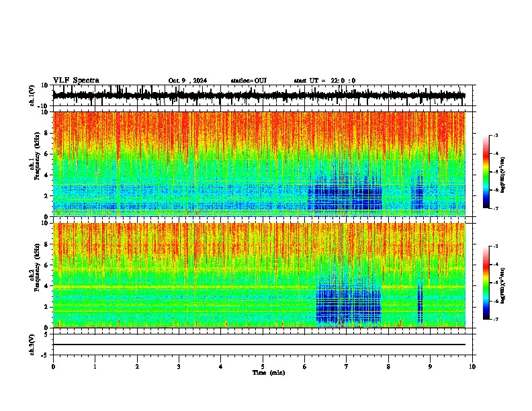532x411 pixels.
Task: Click the "Time (min)" axis title
Action: click(x=269, y=373)
